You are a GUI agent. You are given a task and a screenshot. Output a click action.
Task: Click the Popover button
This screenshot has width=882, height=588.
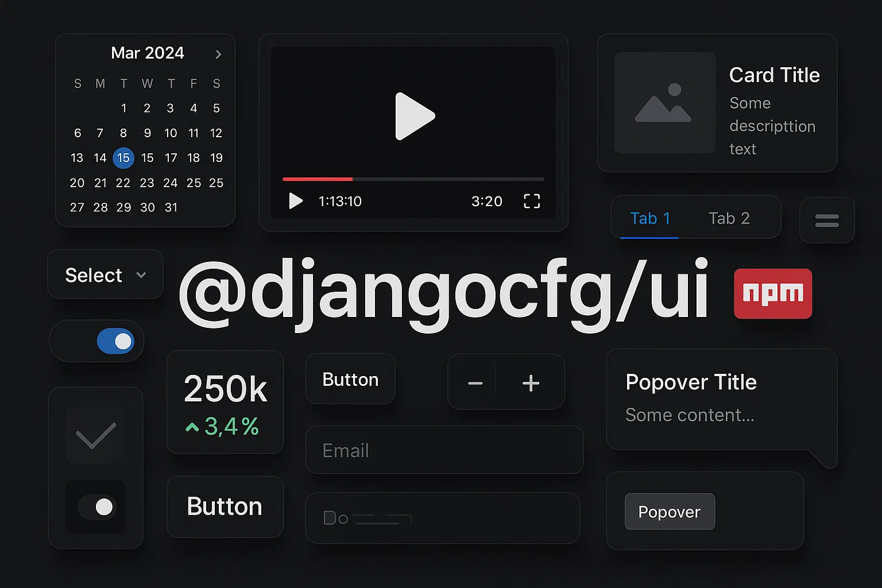pyautogui.click(x=670, y=512)
